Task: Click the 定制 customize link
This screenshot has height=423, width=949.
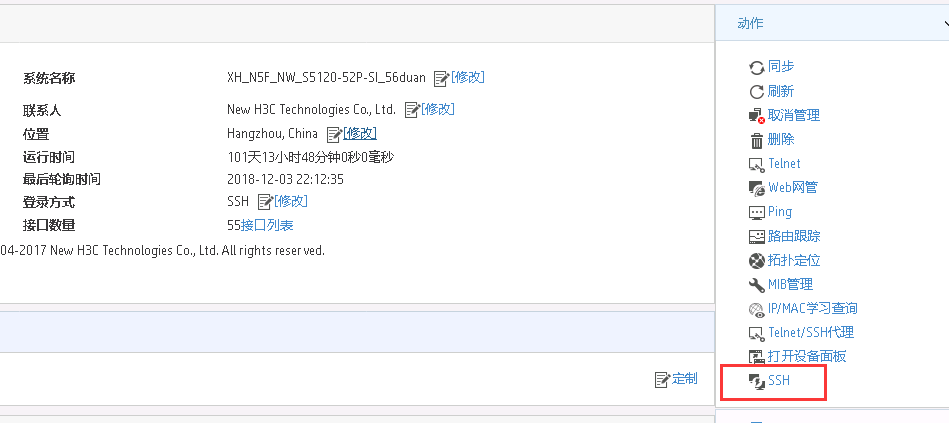Action: [685, 378]
